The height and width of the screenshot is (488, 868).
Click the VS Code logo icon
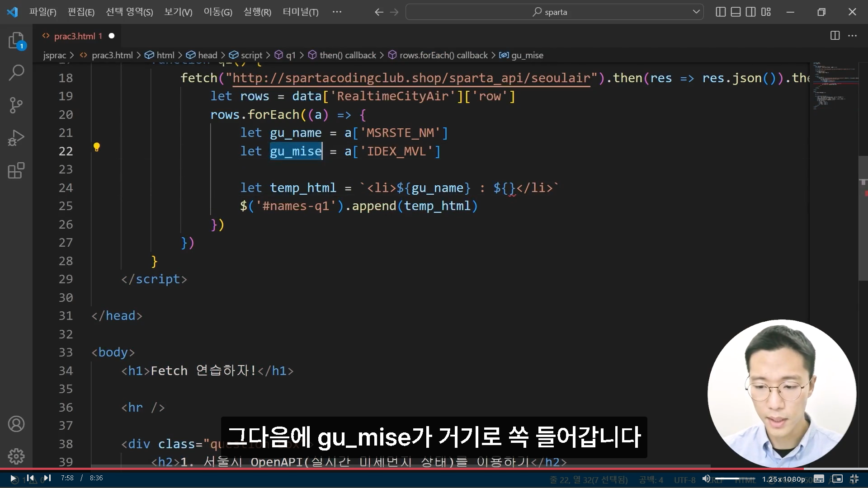[x=12, y=12]
